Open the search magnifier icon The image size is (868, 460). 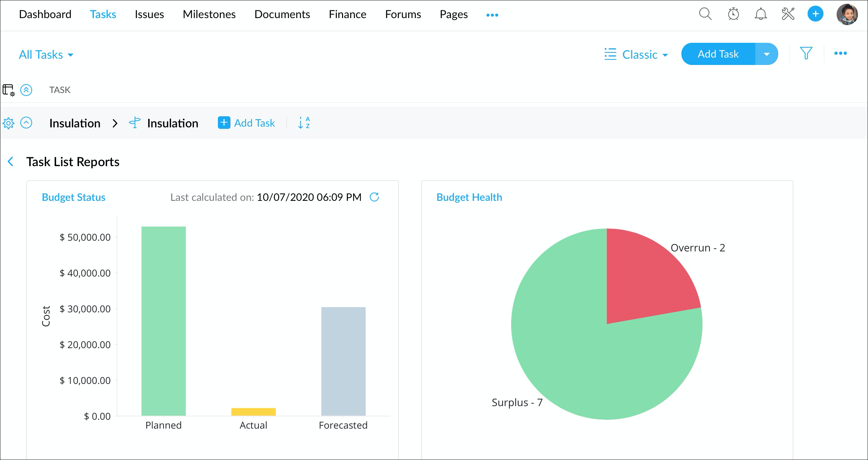(705, 14)
